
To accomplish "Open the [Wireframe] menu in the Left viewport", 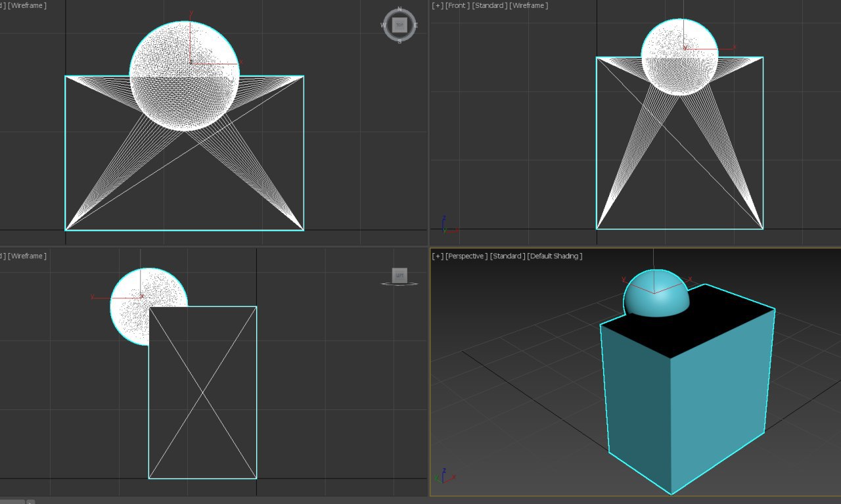I will (x=27, y=256).
